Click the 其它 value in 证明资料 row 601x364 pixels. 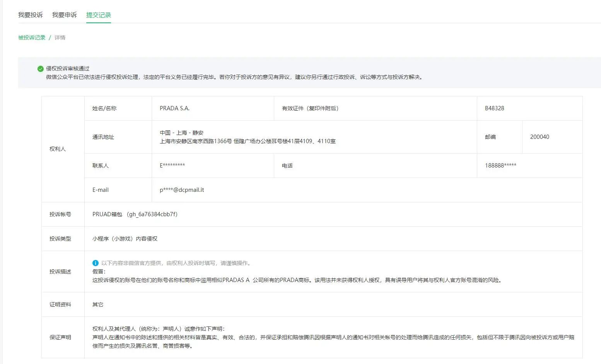(x=98, y=304)
